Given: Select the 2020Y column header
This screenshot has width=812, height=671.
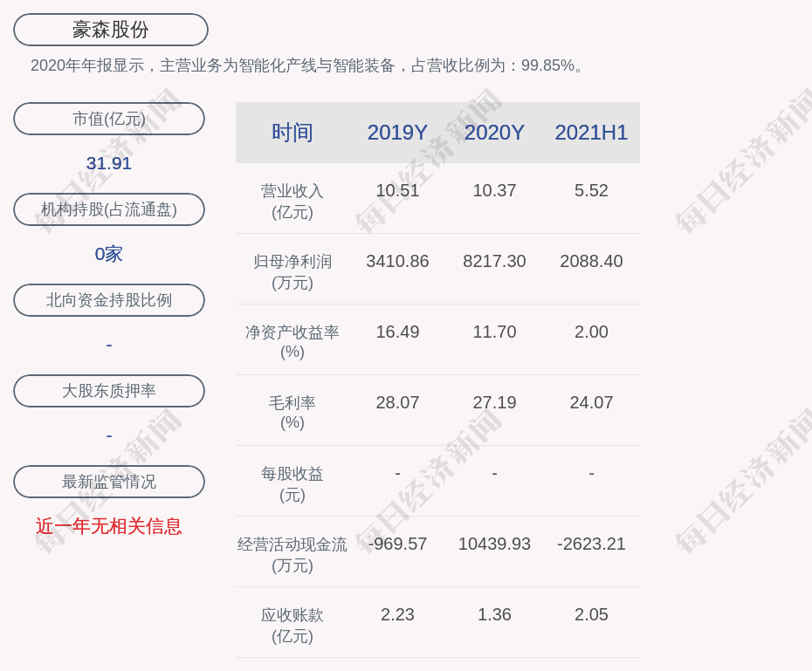Looking at the screenshot, I should click(494, 133).
